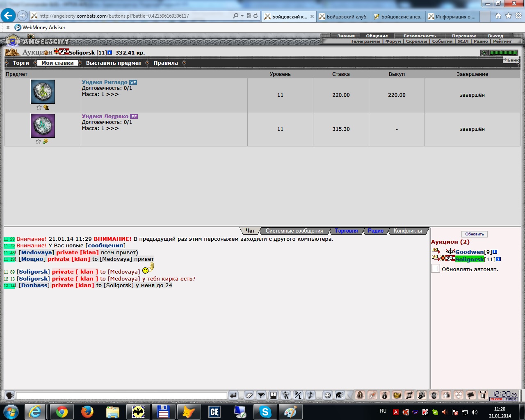
Task: Click the talking head icon left of chat input
Action: (x=10, y=395)
